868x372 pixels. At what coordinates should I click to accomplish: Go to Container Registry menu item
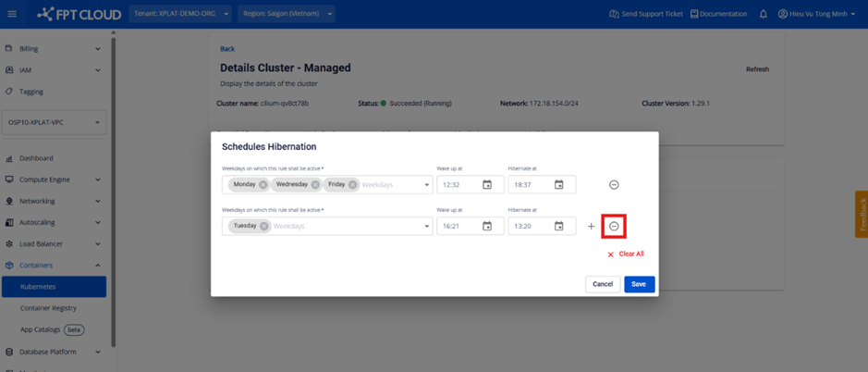coord(48,308)
